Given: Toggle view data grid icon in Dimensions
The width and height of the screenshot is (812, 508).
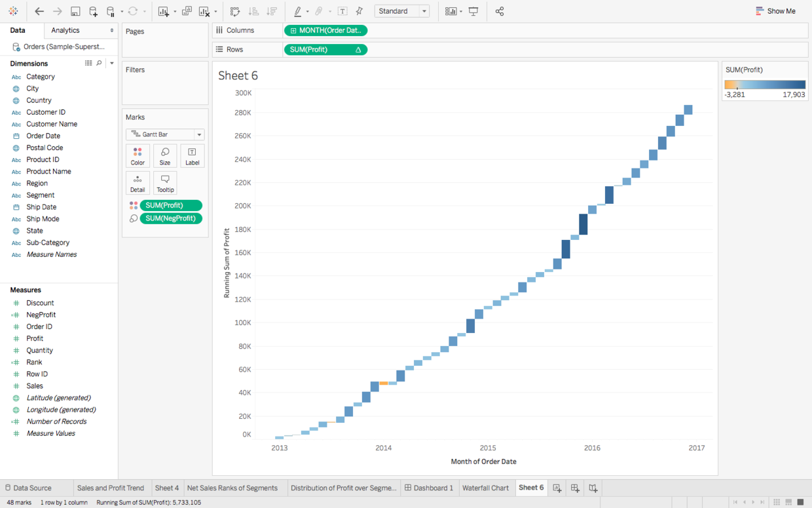Looking at the screenshot, I should pos(88,63).
